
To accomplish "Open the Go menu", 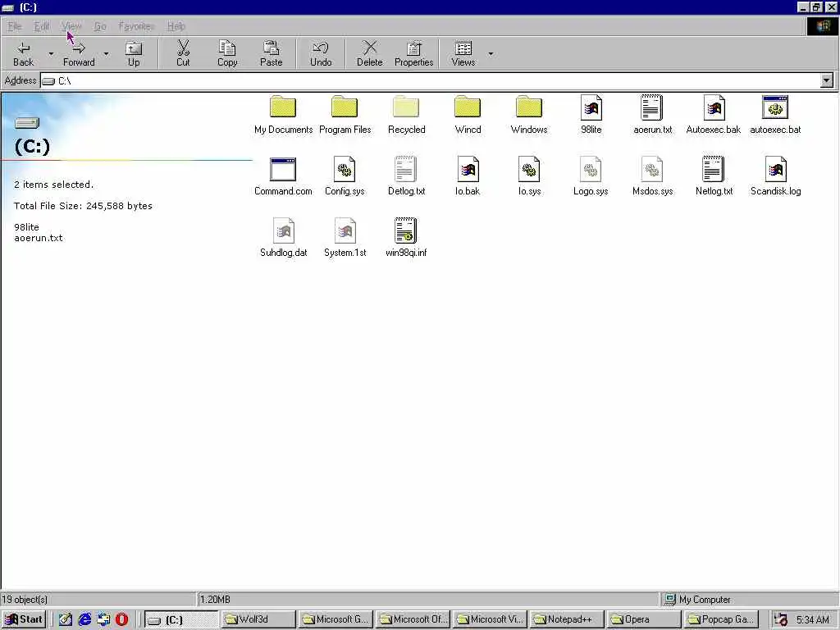I will 100,26.
